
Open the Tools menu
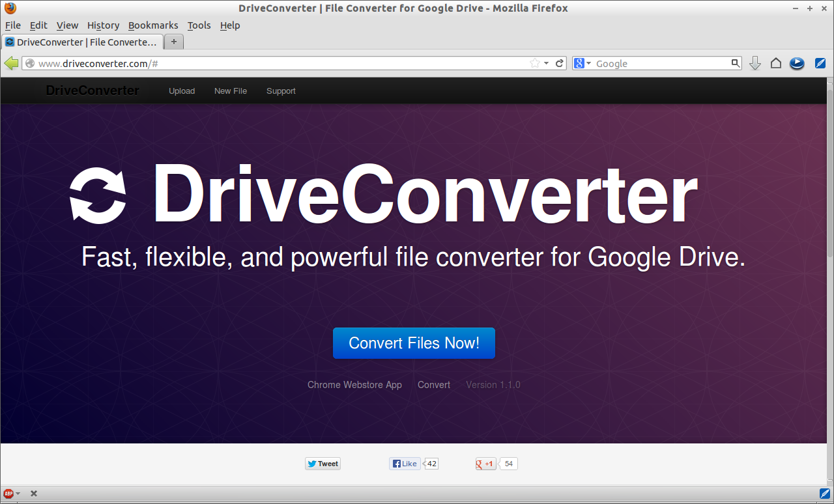tap(199, 25)
